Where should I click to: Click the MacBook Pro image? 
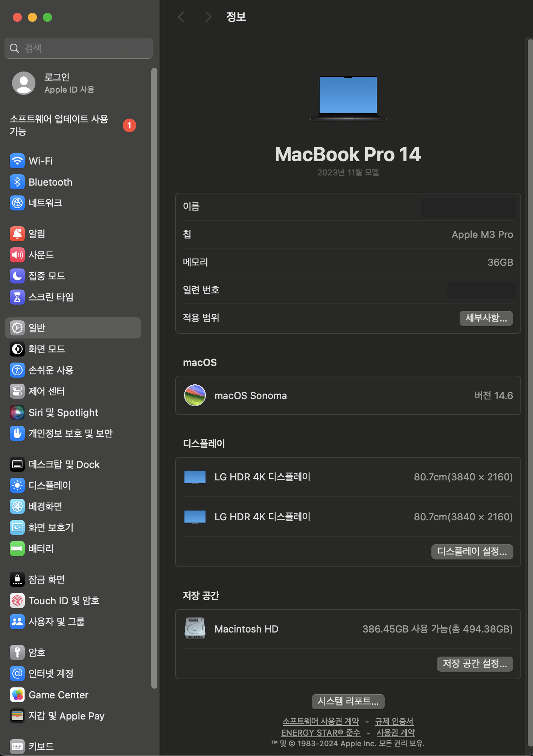pyautogui.click(x=348, y=98)
